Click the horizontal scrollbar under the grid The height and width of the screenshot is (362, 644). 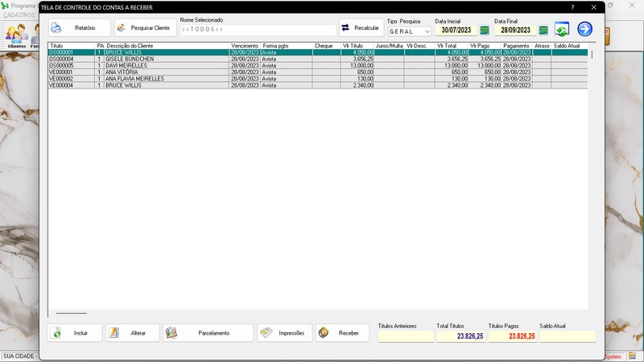tap(72, 313)
